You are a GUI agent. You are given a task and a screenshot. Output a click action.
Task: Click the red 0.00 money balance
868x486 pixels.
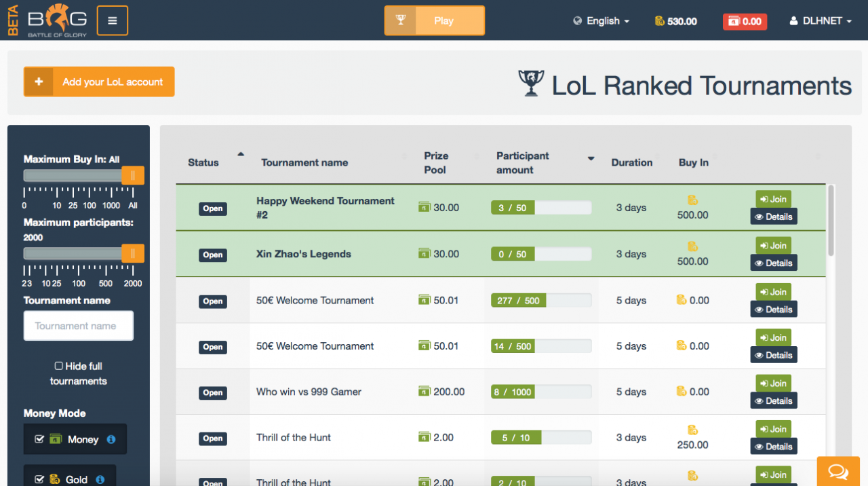click(x=745, y=21)
